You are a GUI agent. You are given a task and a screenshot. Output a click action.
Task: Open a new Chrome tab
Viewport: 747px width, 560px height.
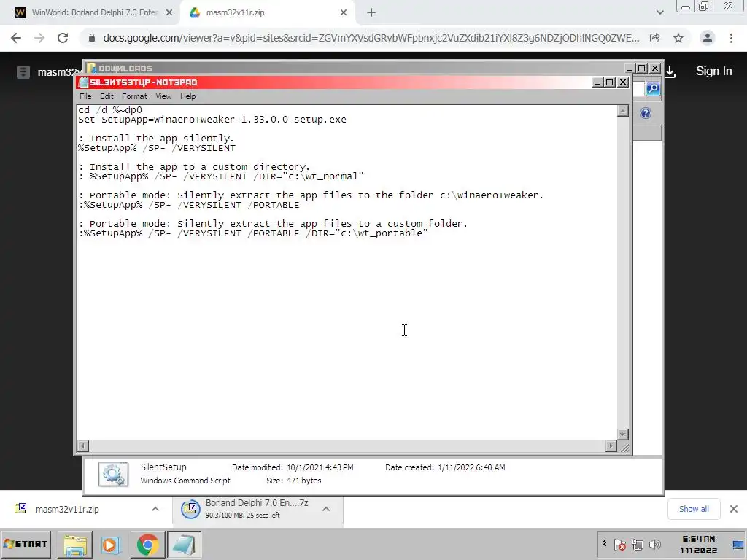[371, 13]
